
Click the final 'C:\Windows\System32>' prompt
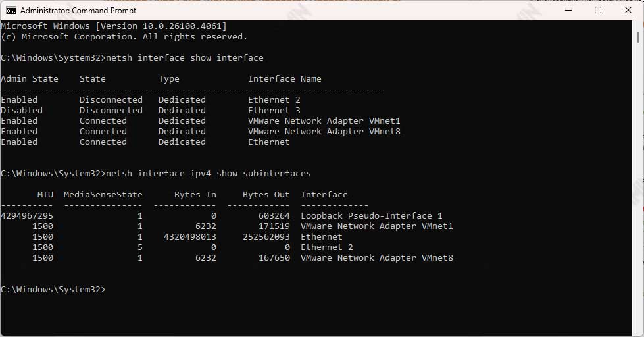[53, 290]
